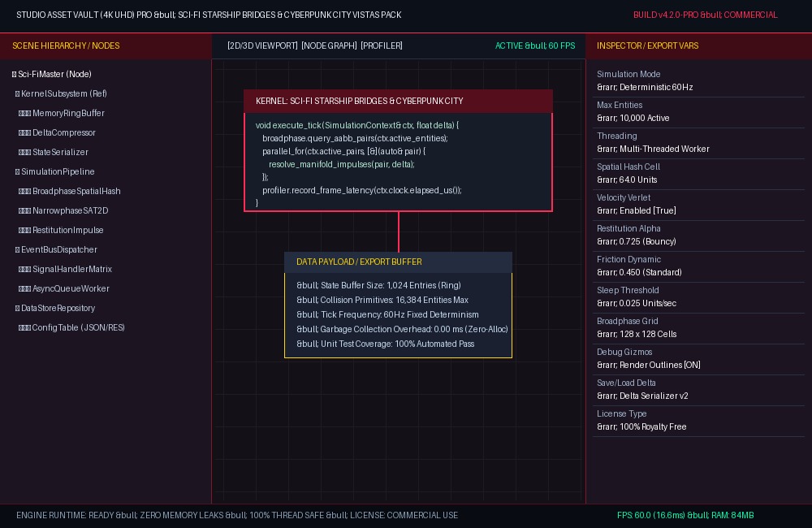This screenshot has width=812, height=528.
Task: Click the Restitution Alpha value 0.725 (Bouncy)
Action: [637, 241]
